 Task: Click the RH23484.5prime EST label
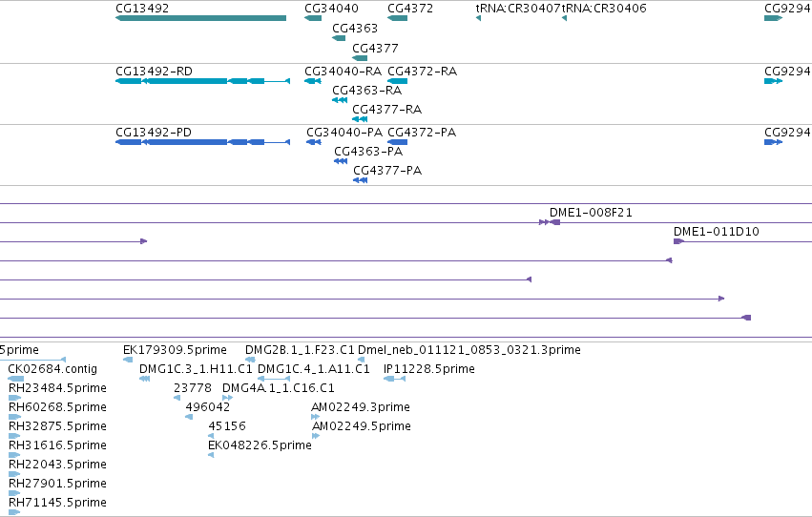57,388
